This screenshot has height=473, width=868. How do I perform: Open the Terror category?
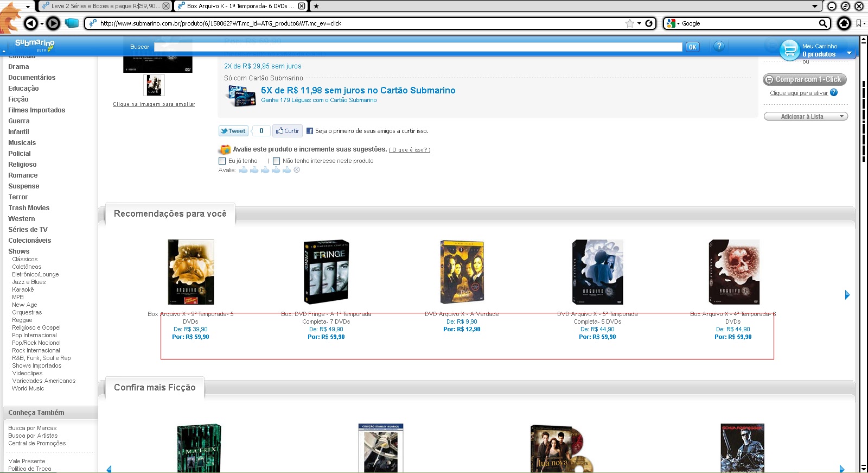18,197
